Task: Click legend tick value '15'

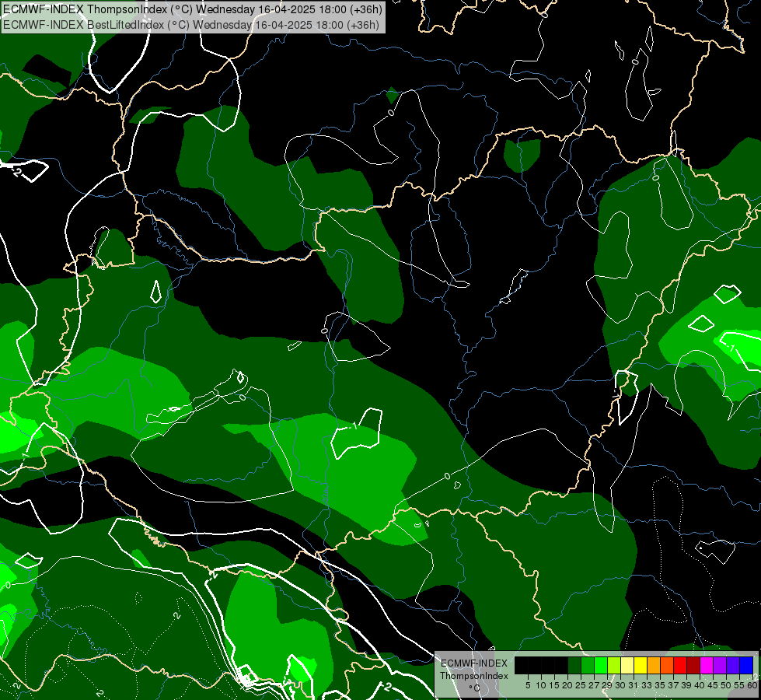Action: tap(554, 685)
